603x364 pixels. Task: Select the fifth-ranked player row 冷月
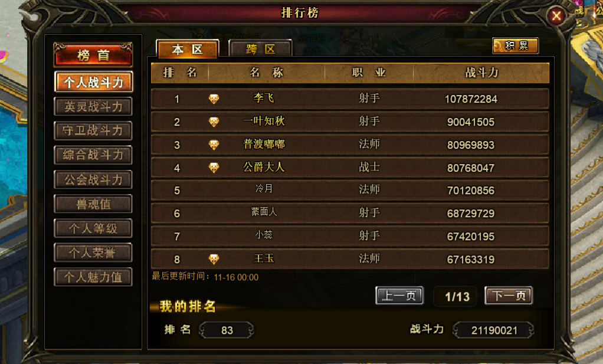point(350,191)
